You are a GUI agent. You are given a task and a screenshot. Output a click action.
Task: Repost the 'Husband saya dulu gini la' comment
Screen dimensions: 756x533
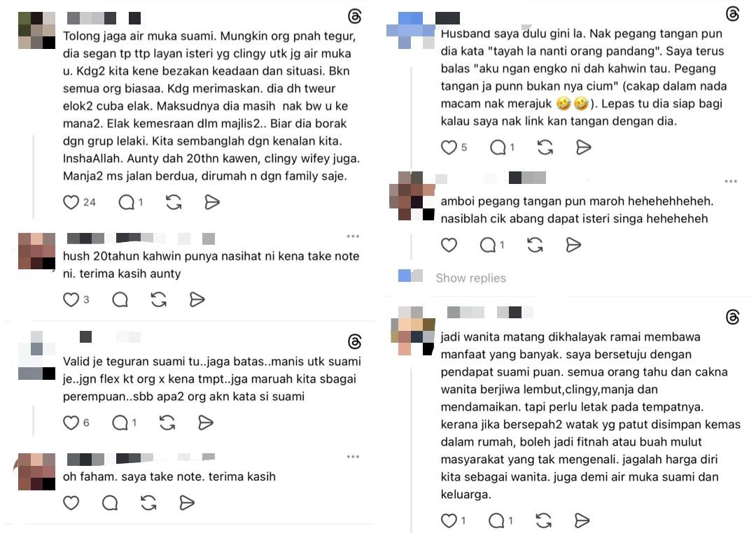pos(545,147)
